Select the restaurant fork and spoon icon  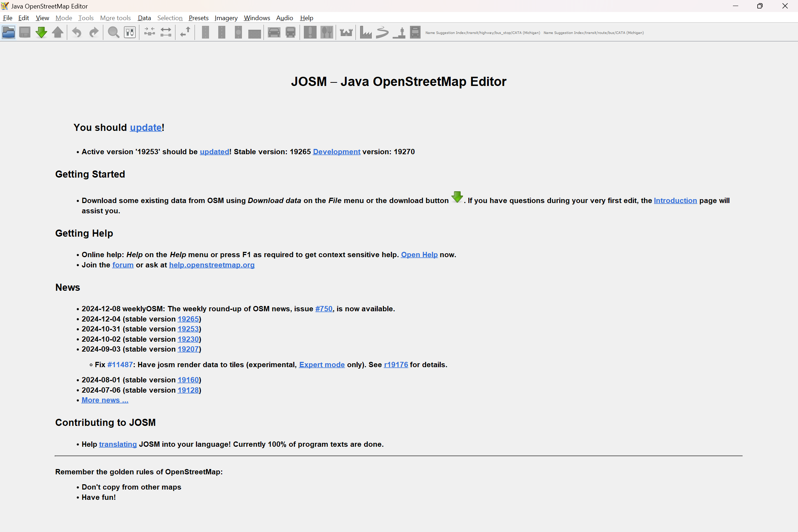coord(327,33)
